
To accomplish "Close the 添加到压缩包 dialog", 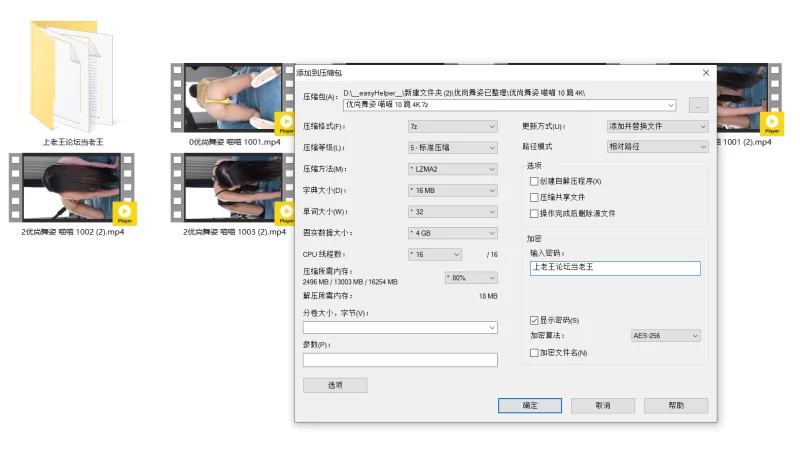I will 706,73.
